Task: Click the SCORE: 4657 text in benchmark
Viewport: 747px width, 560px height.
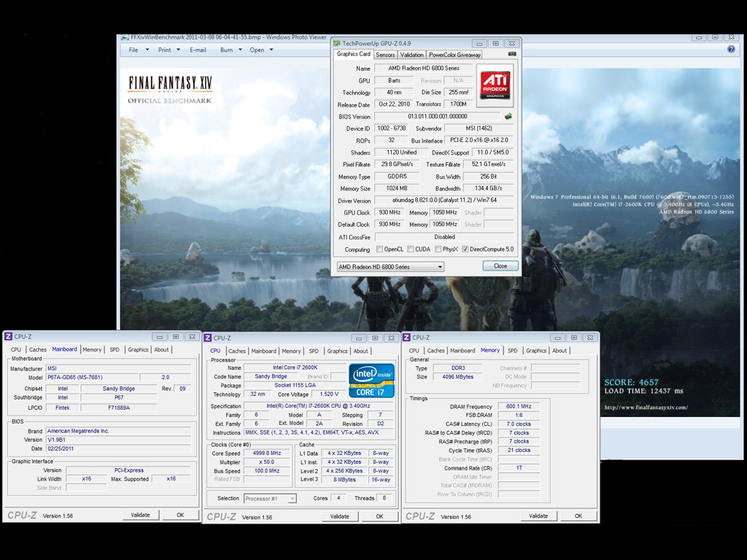Action: [631, 382]
